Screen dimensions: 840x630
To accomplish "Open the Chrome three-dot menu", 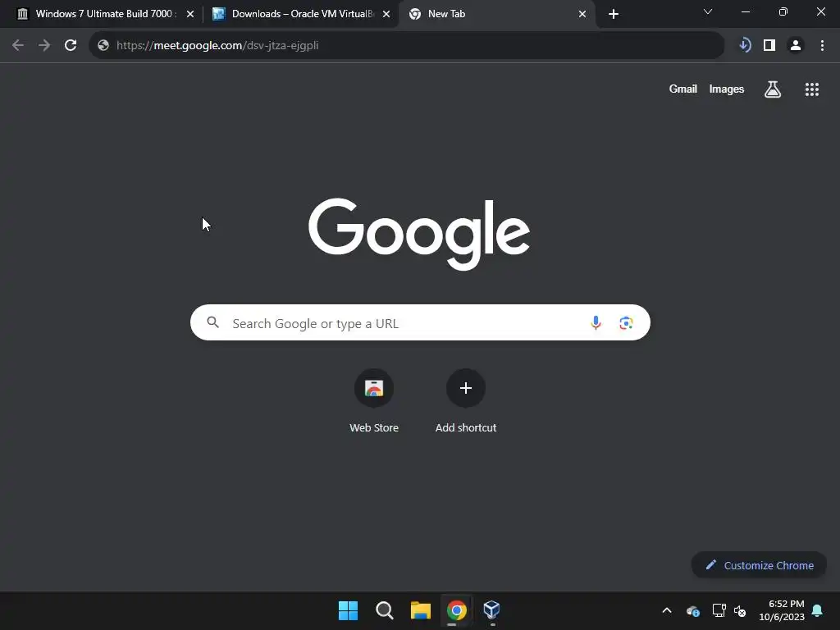I will click(x=822, y=46).
